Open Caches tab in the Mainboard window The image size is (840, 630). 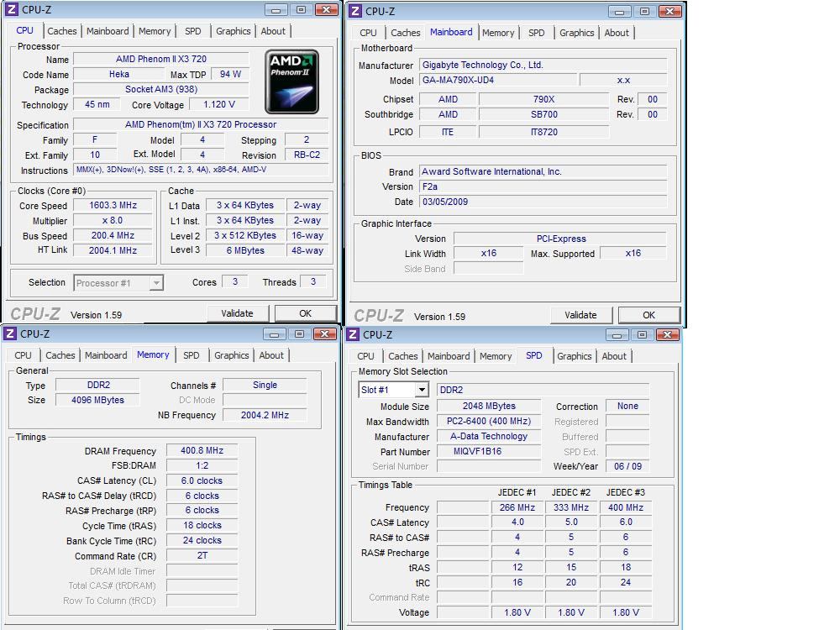point(406,33)
